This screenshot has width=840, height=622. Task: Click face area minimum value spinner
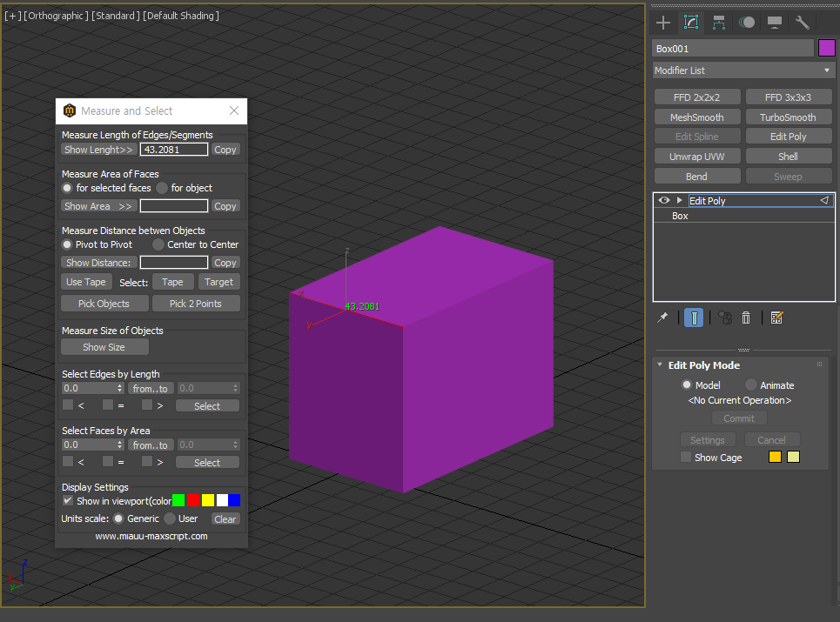pyautogui.click(x=120, y=445)
